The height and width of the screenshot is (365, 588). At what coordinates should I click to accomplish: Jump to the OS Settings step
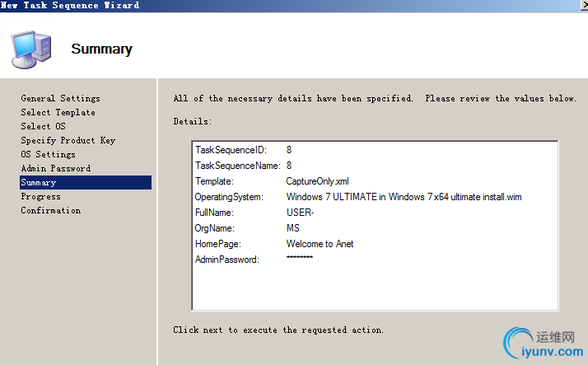point(48,155)
